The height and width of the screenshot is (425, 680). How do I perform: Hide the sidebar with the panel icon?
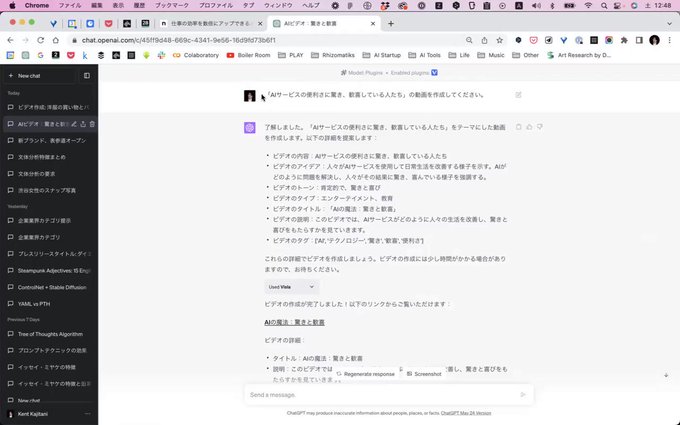[x=87, y=76]
